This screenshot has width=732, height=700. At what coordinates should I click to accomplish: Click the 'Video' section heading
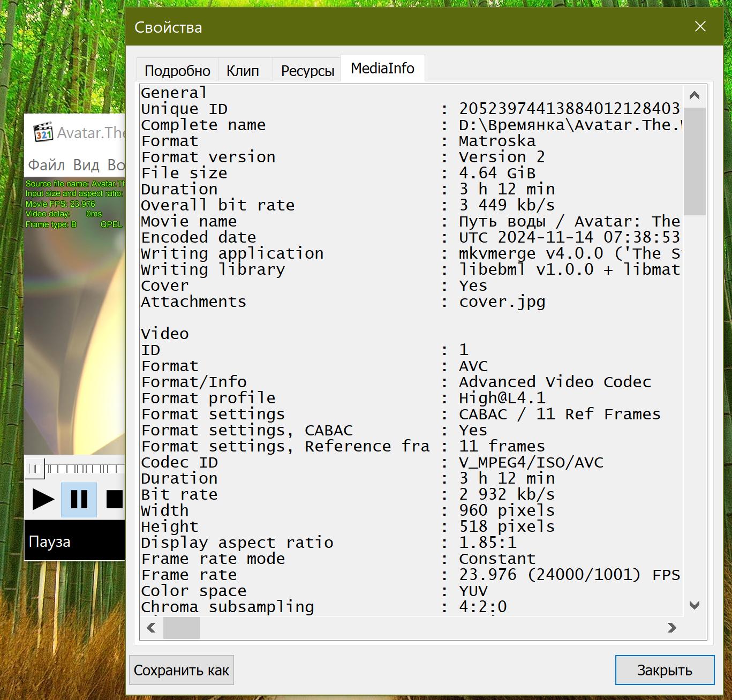[165, 334]
